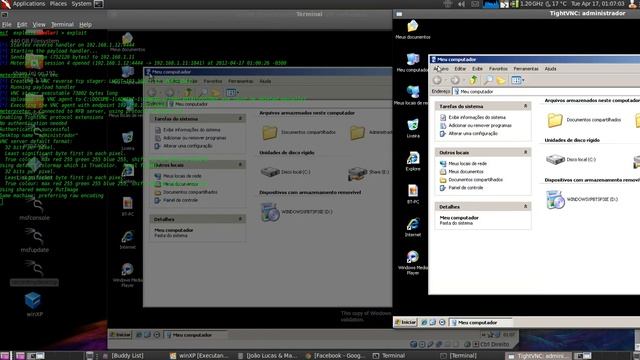Collapse Outros locais panel in TightVNC explorer
The image size is (640, 360).
coord(525,152)
